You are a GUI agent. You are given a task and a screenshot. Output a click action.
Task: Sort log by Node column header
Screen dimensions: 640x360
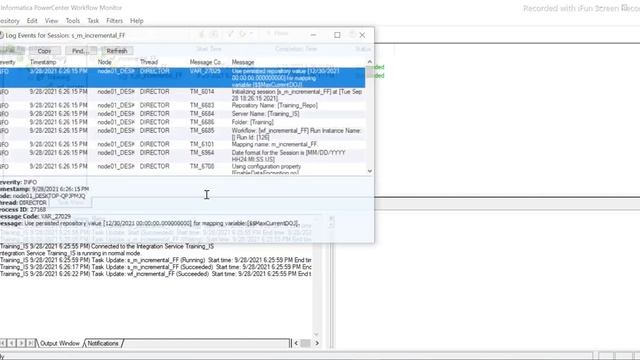[104, 62]
